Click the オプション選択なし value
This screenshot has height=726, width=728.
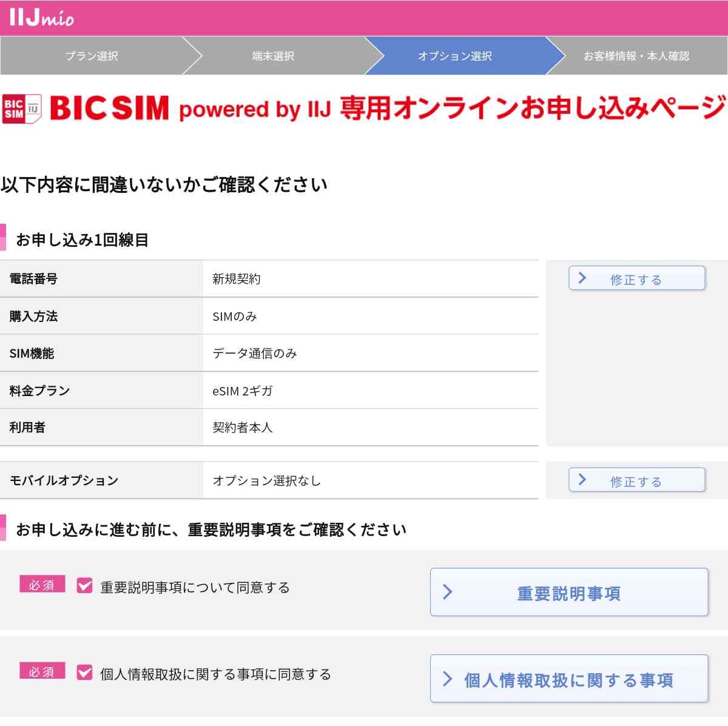[x=267, y=480]
